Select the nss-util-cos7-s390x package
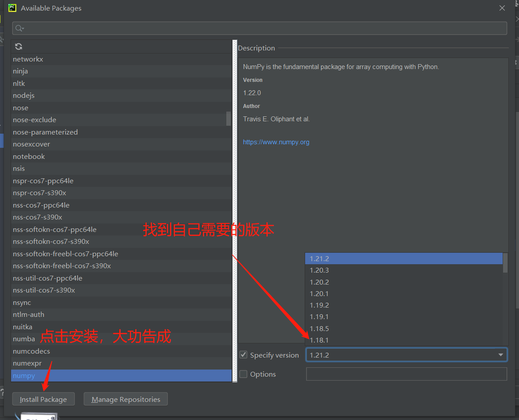The height and width of the screenshot is (420, 519). (x=121, y=290)
